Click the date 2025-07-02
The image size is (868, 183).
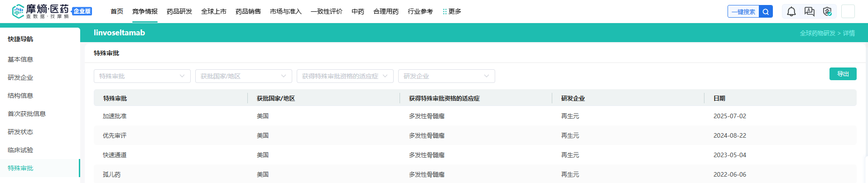pos(730,116)
